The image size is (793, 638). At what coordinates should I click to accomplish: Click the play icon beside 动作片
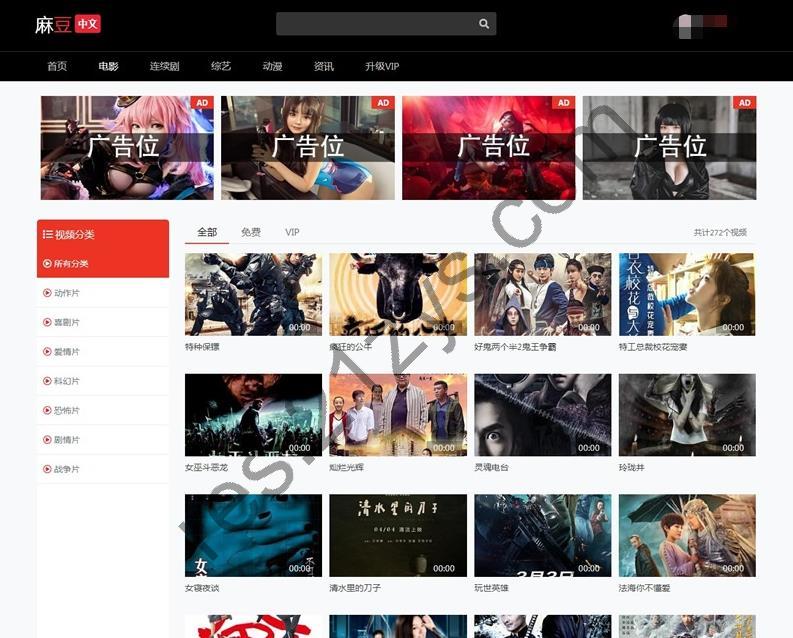point(47,293)
